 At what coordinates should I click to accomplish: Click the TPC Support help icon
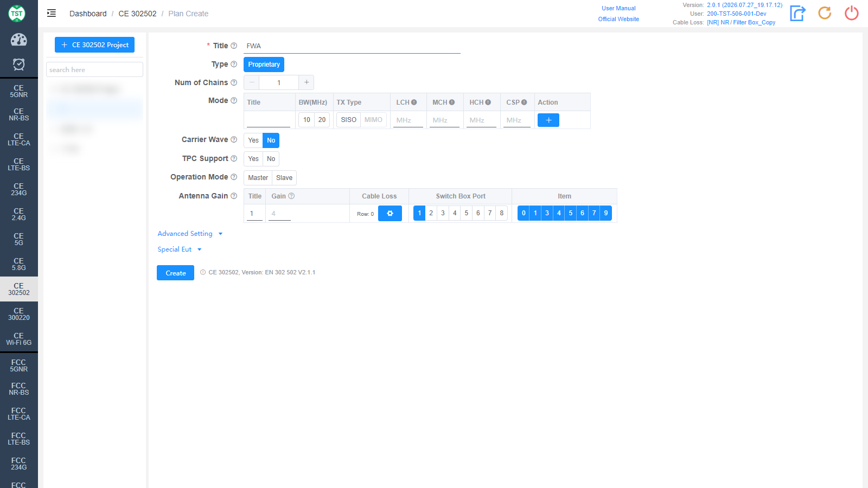(x=234, y=158)
